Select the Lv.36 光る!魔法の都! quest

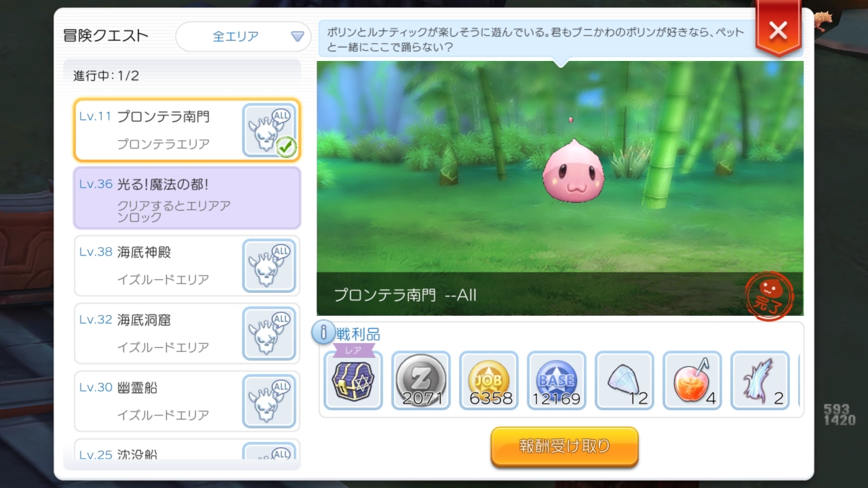coord(187,198)
